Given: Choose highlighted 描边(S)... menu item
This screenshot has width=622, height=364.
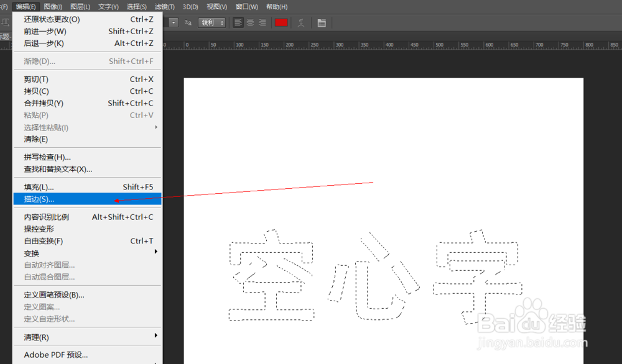Looking at the screenshot, I should coord(87,199).
